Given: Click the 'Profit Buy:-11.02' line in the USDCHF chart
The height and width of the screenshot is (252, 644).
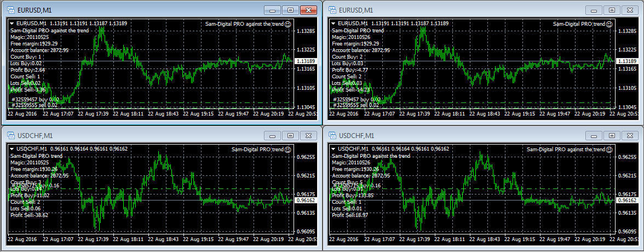Looking at the screenshot, I should (x=30, y=195).
